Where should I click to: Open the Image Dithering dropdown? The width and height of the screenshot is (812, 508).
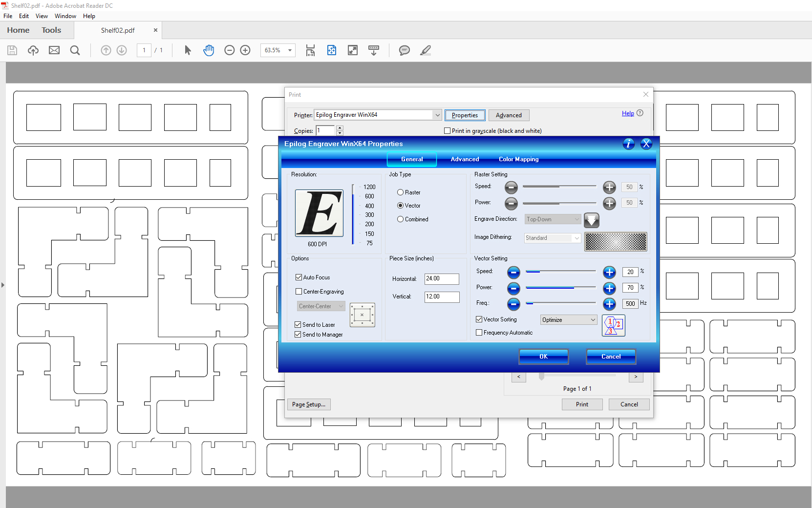553,238
